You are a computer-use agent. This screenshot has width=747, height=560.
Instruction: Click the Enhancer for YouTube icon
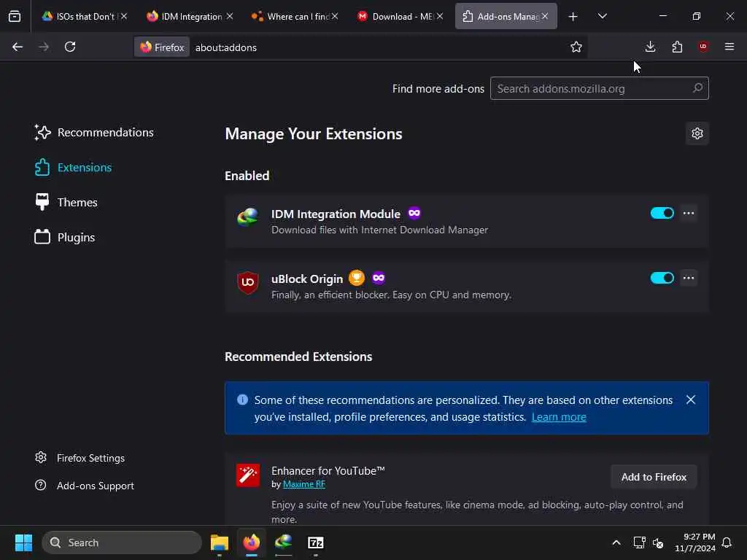[248, 475]
